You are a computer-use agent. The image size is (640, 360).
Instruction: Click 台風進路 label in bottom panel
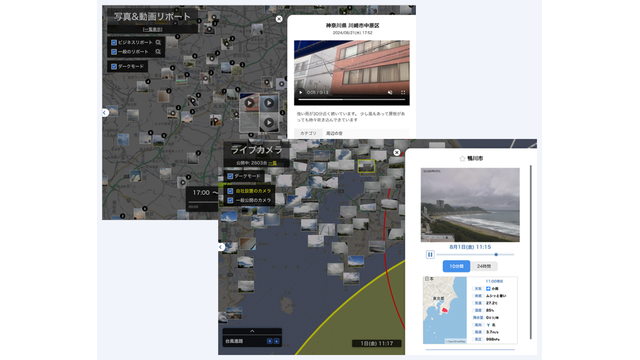234,341
